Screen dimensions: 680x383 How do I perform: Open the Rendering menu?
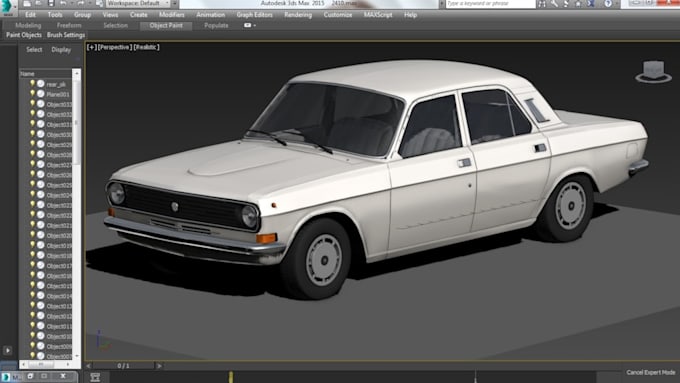click(298, 15)
